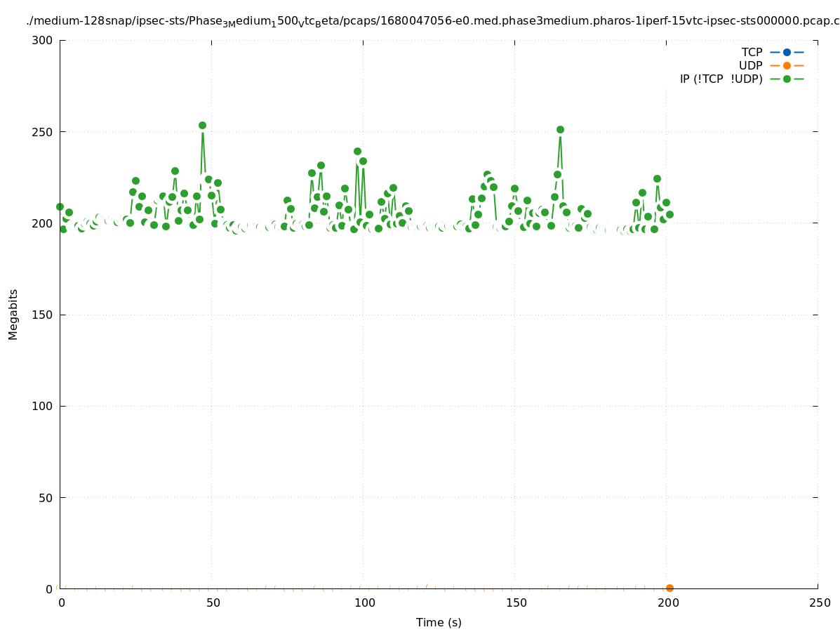Click the Megabits y-axis label
This screenshot has height=632, width=840.
click(13, 314)
